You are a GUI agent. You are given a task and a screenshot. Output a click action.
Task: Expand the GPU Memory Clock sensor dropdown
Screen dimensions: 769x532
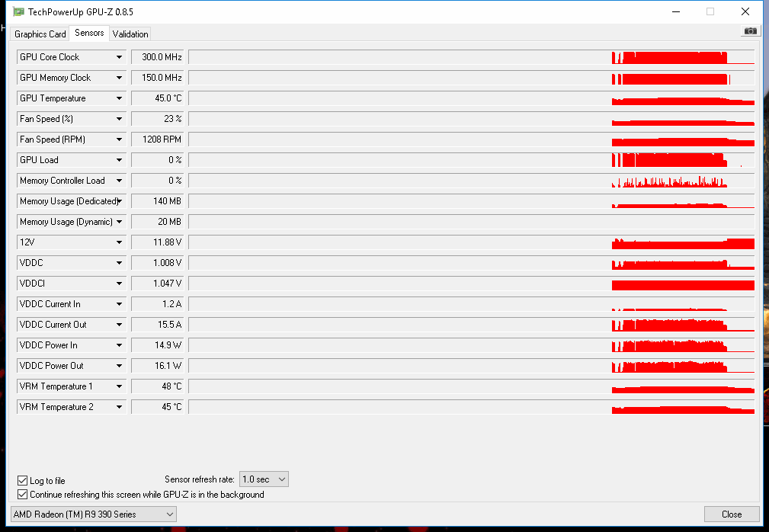(119, 78)
